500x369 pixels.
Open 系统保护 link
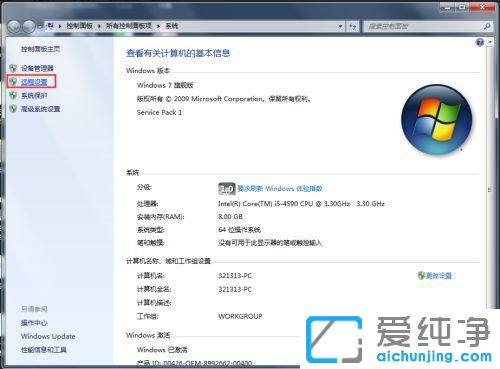34,95
